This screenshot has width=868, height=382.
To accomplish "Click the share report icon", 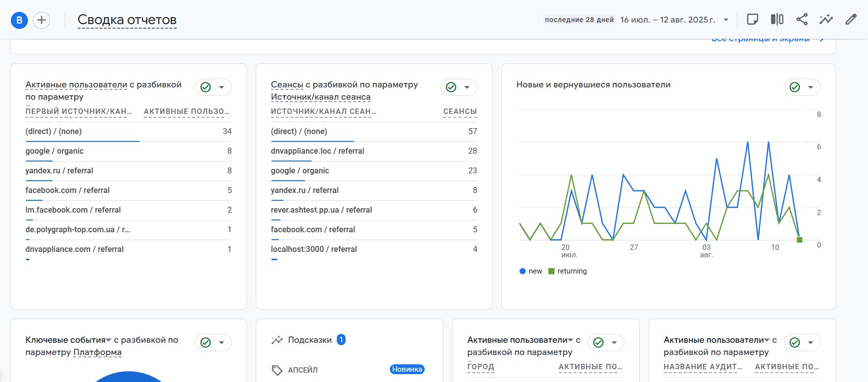I will (802, 20).
